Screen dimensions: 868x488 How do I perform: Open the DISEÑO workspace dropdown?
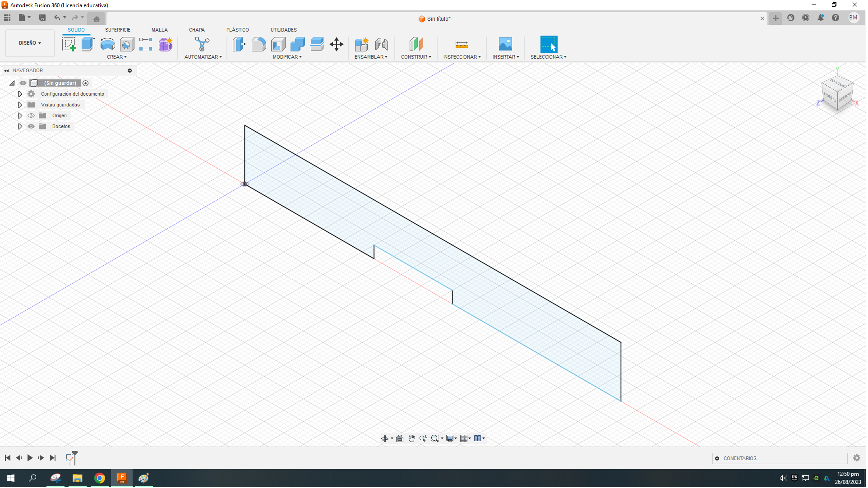[x=29, y=43]
